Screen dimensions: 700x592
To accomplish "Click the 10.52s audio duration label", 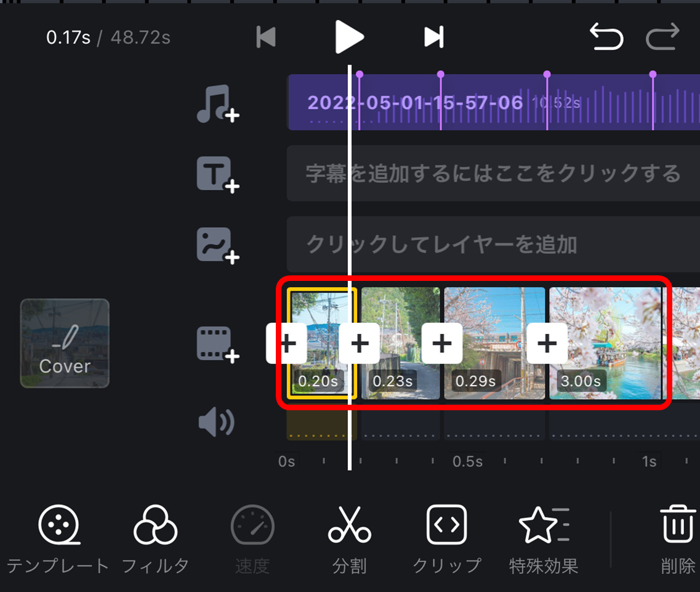I will click(x=557, y=103).
